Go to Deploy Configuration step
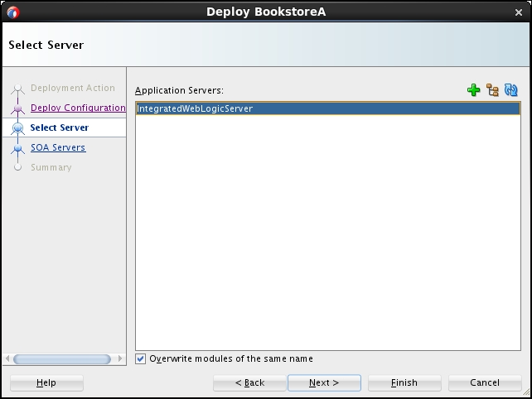 pos(78,108)
